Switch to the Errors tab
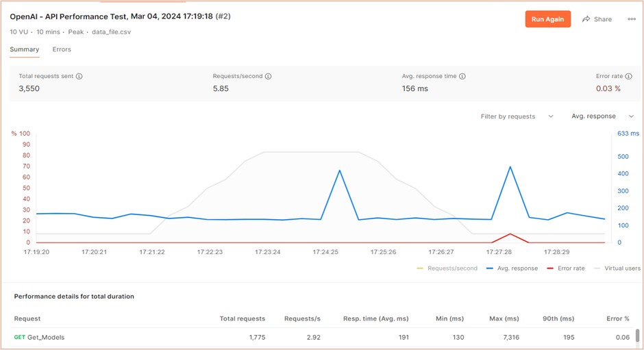The image size is (644, 350). 62,49
